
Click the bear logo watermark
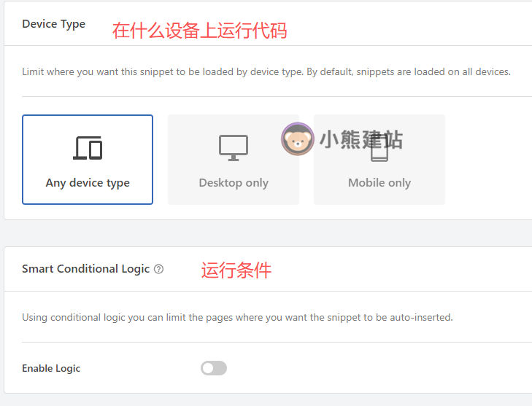297,139
